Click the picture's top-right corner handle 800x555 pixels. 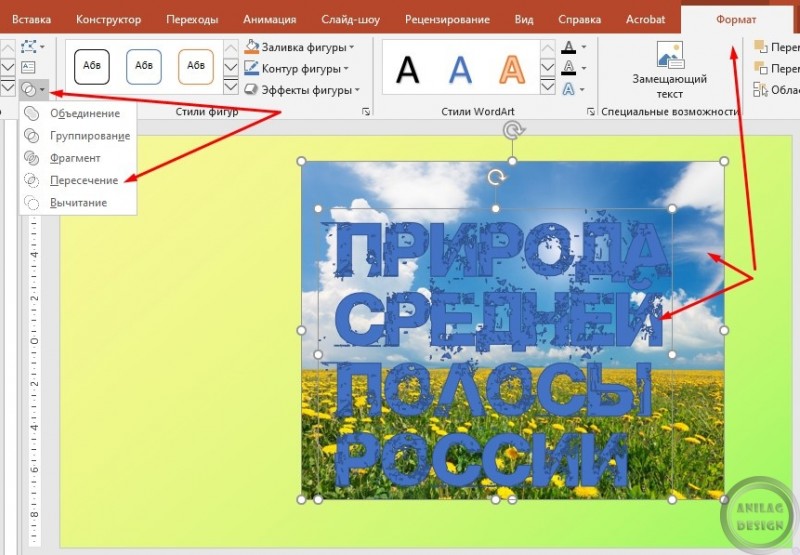(724, 161)
